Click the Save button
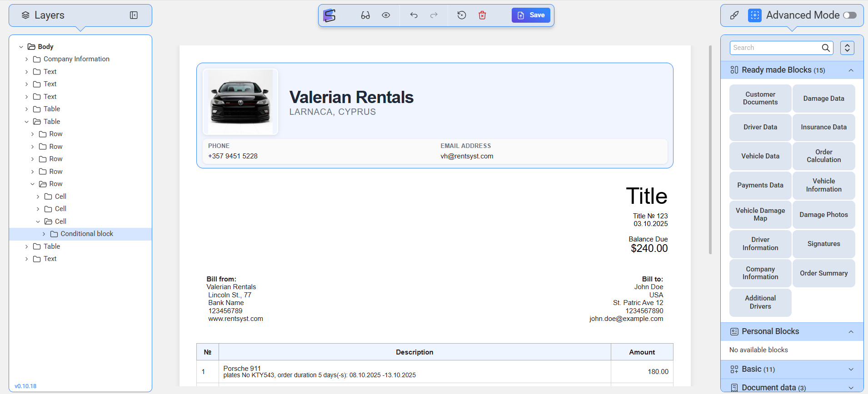This screenshot has height=394, width=868. coord(531,15)
